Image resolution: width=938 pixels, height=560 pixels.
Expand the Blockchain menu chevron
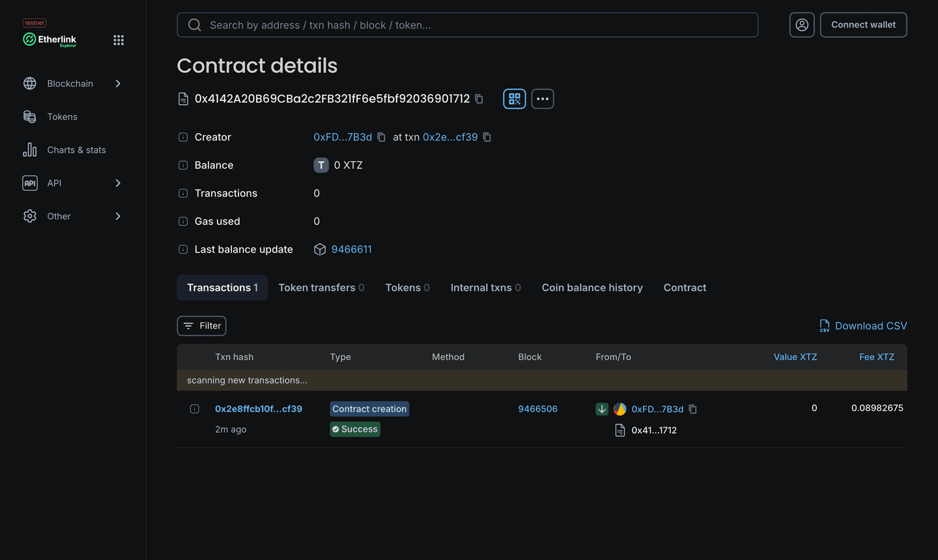tap(118, 83)
